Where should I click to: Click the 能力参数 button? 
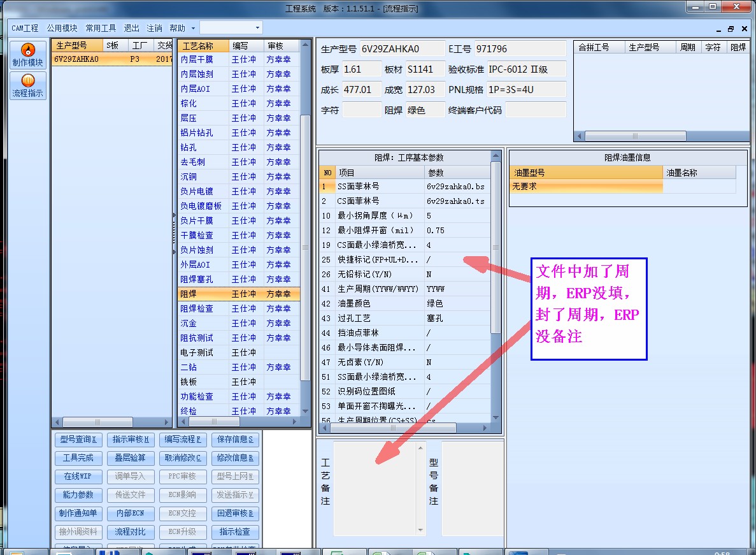click(78, 494)
